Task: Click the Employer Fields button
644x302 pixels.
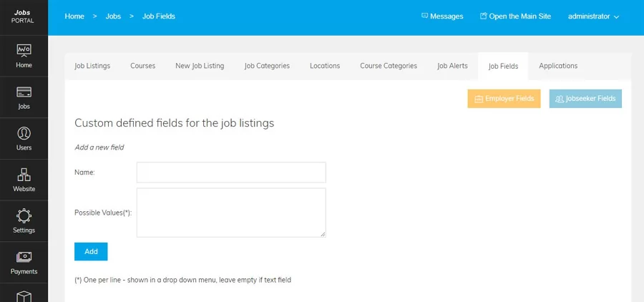Action: (x=504, y=99)
